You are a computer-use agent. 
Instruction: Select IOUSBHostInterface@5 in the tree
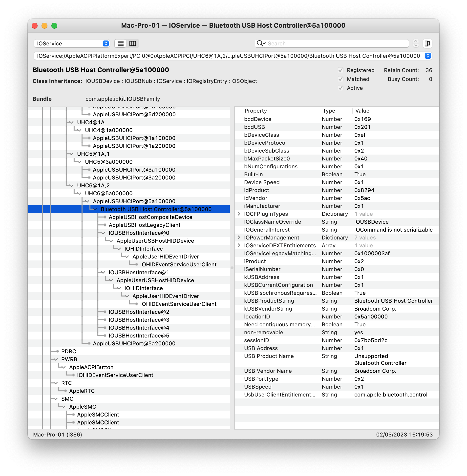pos(139,336)
